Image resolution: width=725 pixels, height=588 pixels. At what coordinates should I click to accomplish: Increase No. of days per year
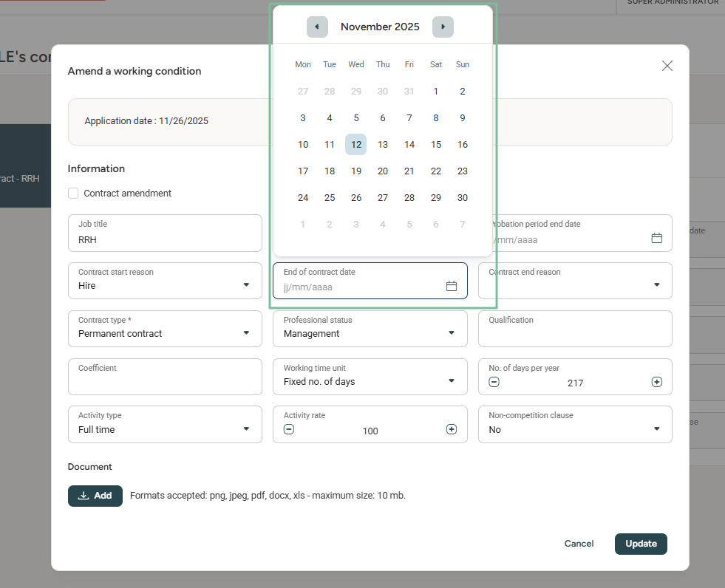pos(656,383)
